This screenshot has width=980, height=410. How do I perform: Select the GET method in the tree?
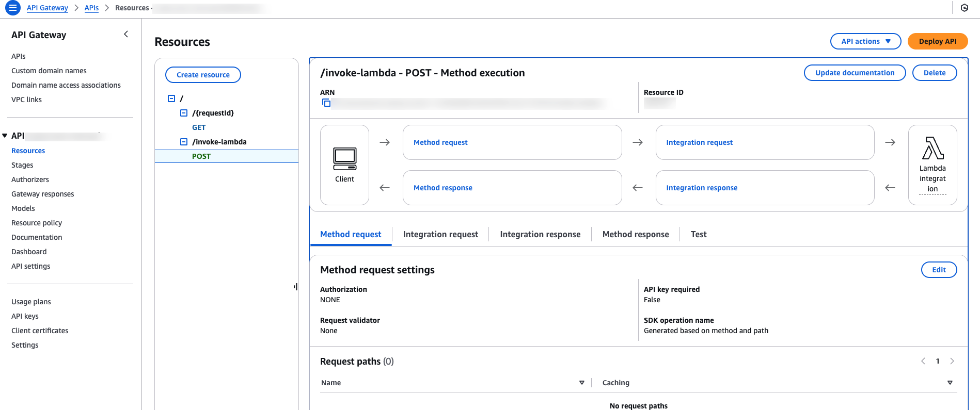pos(199,127)
